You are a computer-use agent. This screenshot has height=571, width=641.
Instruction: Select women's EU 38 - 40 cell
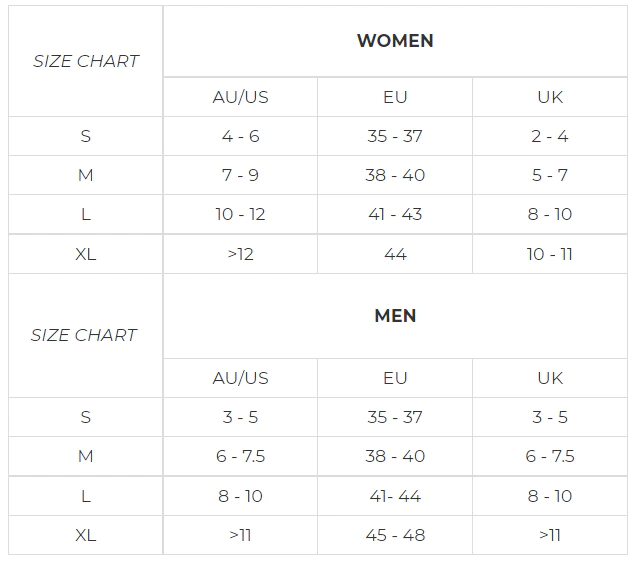tap(395, 175)
